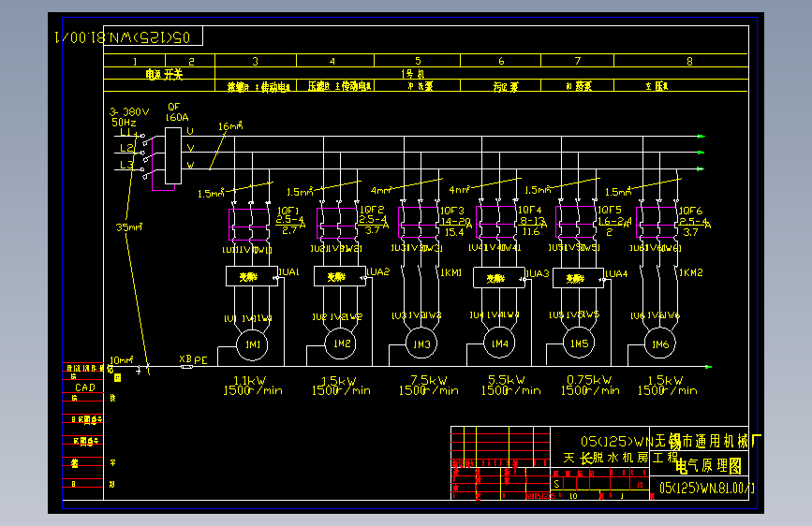812x526 pixels.
Task: Click the 1QF3 breaker label
Action: click(x=452, y=211)
